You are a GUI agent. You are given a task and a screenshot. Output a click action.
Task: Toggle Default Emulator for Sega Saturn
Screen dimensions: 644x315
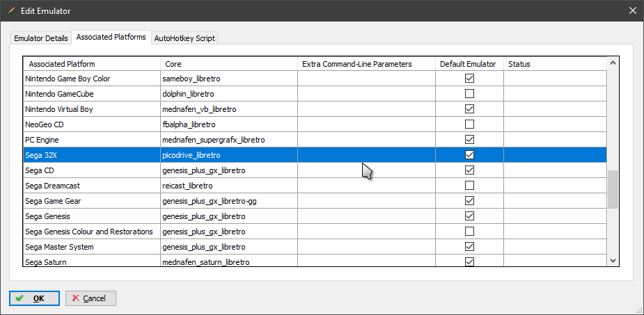click(469, 261)
